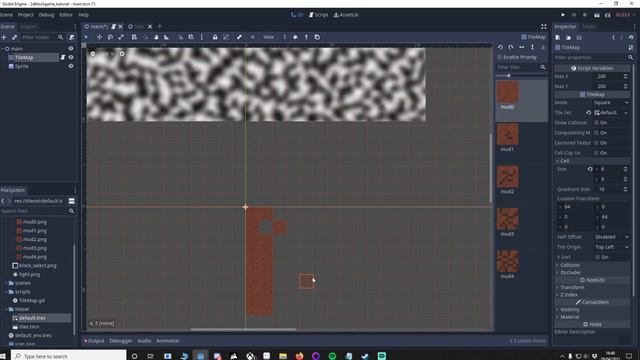Image resolution: width=640 pixels, height=360 pixels.
Task: Play custom scene icon
Action: point(608,15)
